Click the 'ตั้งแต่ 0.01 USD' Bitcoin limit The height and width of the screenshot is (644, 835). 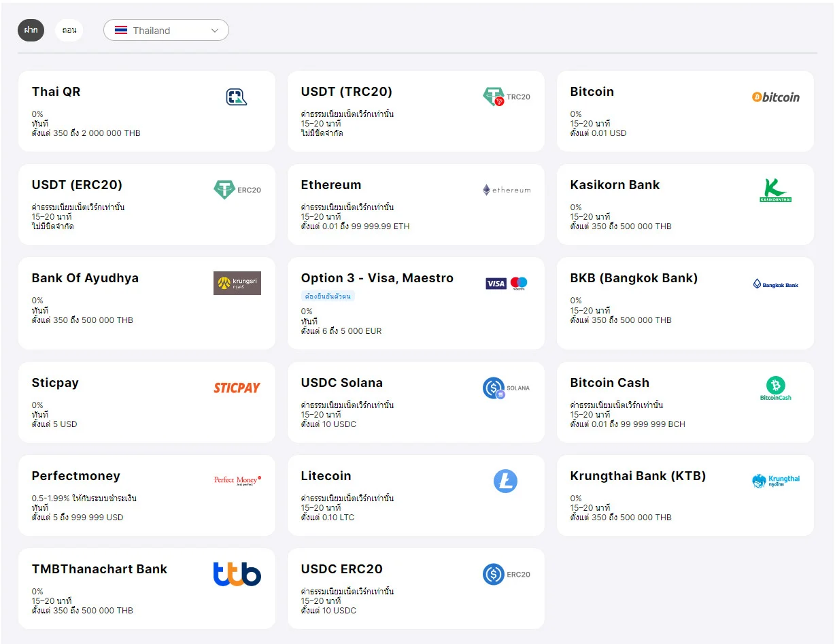598,133
